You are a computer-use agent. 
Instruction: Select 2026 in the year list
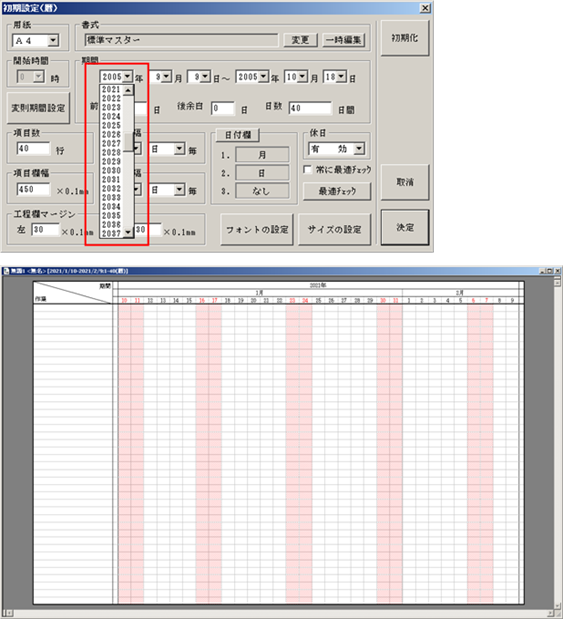tap(111, 135)
